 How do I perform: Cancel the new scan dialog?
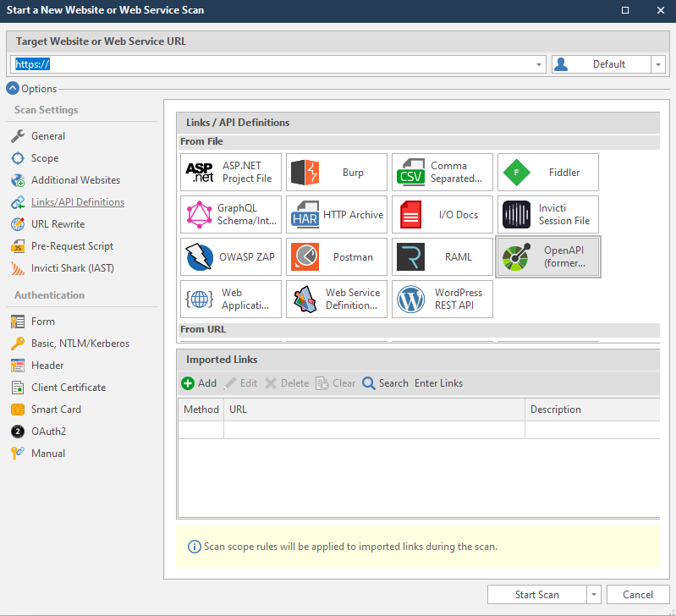(x=638, y=595)
